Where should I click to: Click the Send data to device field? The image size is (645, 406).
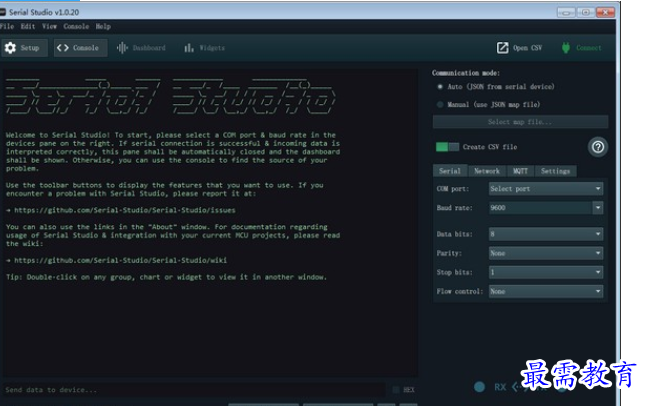[x=193, y=390]
